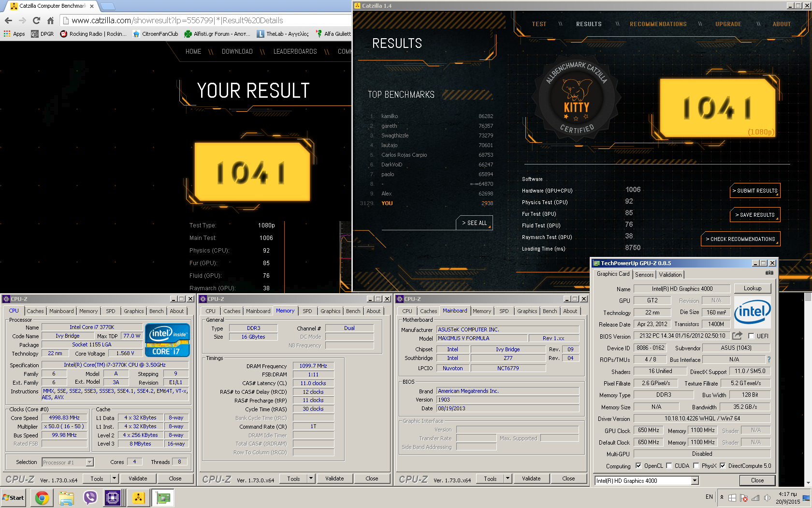Toggle the OpenCL checkbox in GPU-Z

(638, 465)
